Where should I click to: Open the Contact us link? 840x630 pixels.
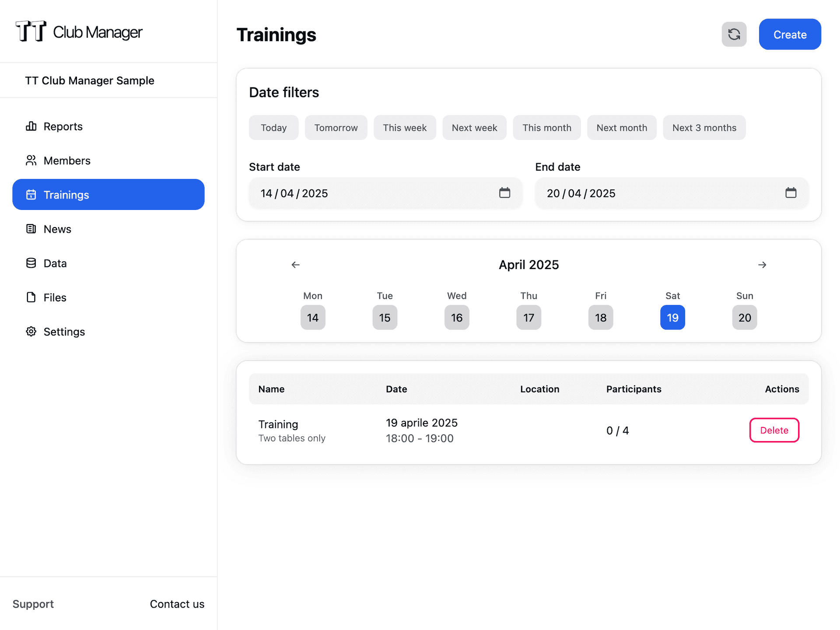click(177, 604)
